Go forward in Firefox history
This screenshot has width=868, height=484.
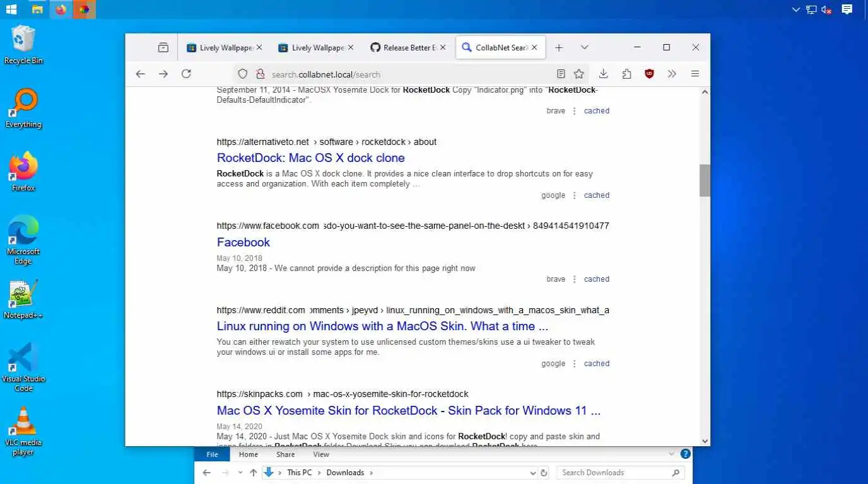(163, 74)
